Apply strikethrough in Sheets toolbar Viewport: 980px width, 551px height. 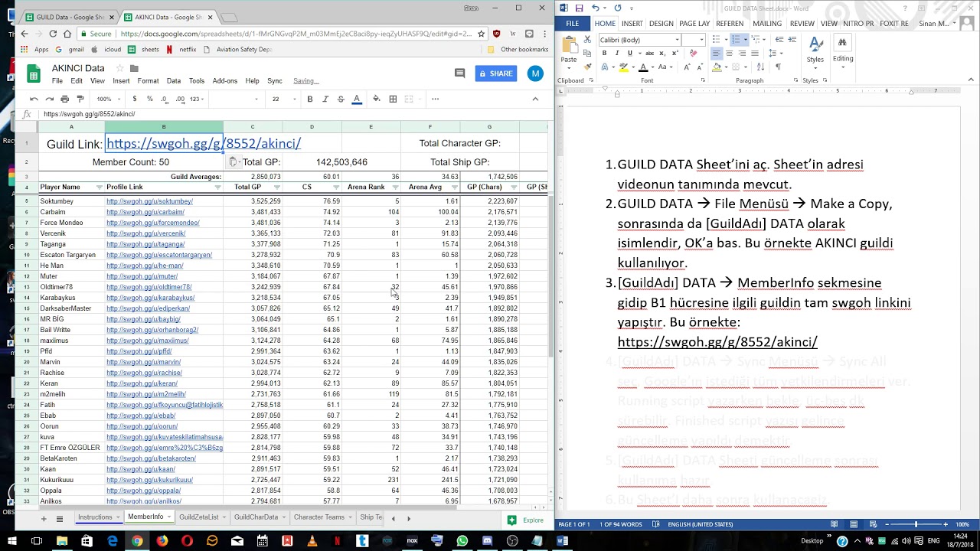click(341, 99)
